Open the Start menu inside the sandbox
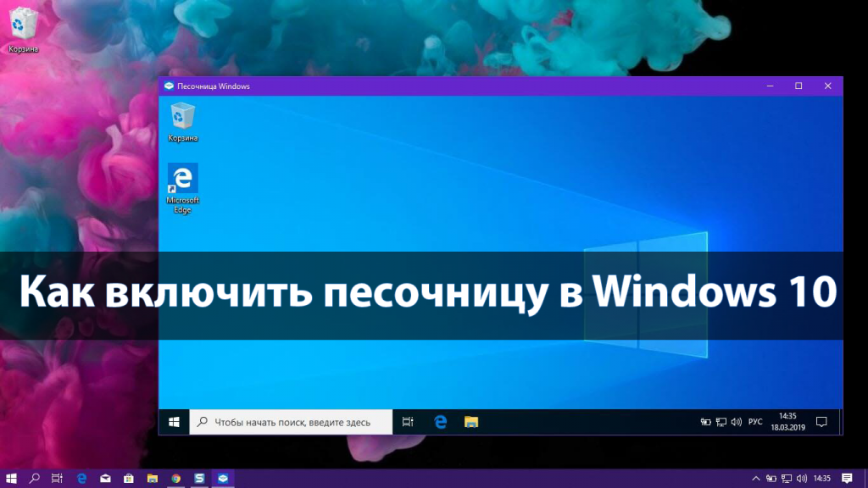 click(x=175, y=421)
